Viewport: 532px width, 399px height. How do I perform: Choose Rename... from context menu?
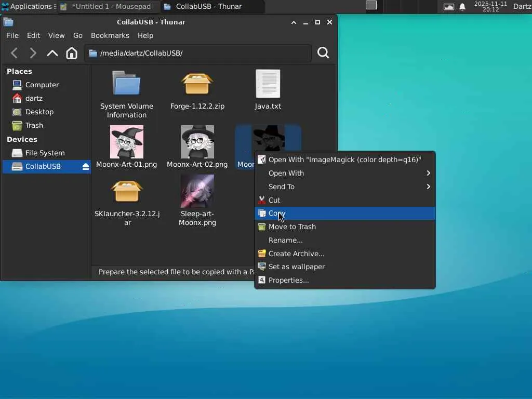click(x=345, y=240)
